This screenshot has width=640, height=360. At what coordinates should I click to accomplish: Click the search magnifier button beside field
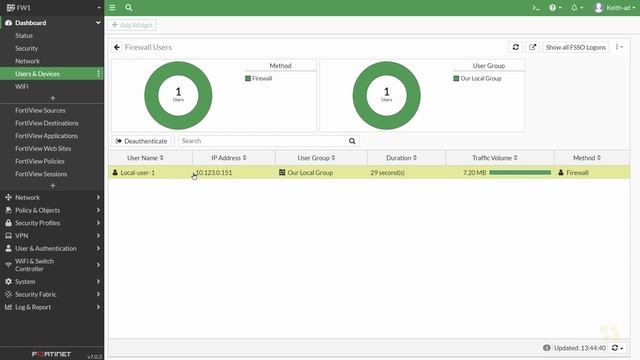coord(352,141)
